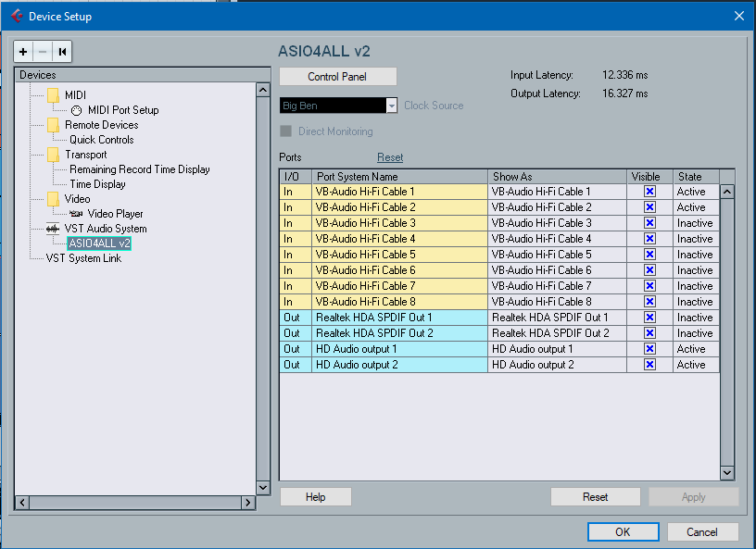The height and width of the screenshot is (549, 756).
Task: Toggle visibility of VB-Audio Hi-Fi Cable 6
Action: point(649,270)
